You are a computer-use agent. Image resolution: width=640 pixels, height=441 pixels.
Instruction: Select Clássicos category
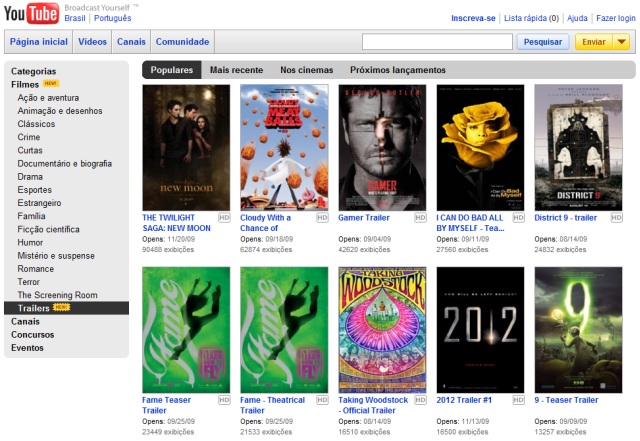pos(36,124)
